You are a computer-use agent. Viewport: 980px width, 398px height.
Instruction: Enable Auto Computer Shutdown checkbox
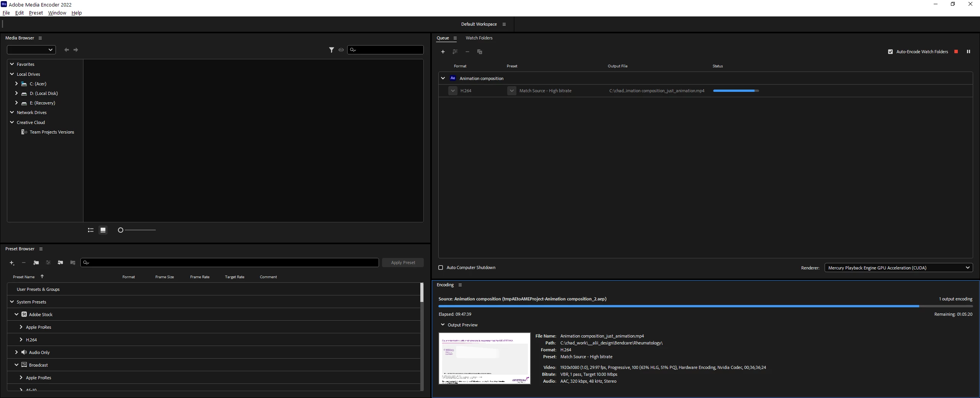pos(441,268)
